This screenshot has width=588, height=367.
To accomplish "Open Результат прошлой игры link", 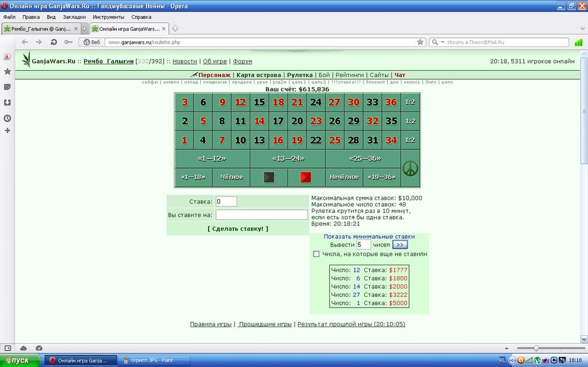I will [352, 324].
